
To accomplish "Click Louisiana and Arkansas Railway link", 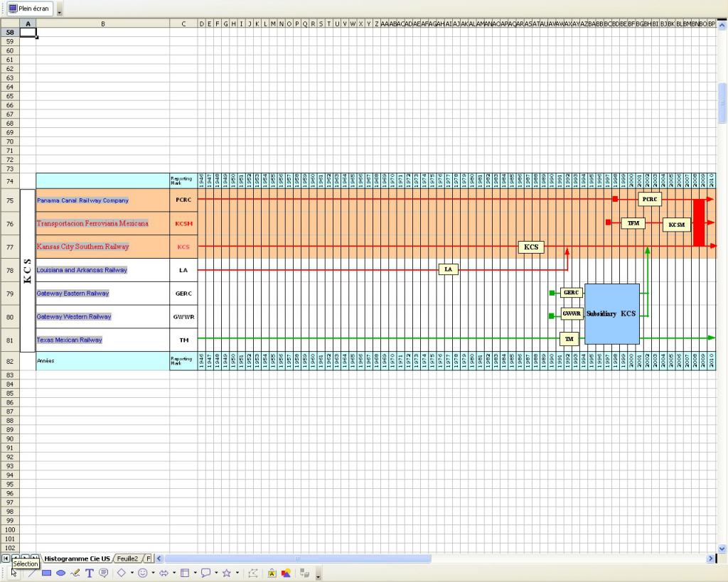I will [82, 269].
